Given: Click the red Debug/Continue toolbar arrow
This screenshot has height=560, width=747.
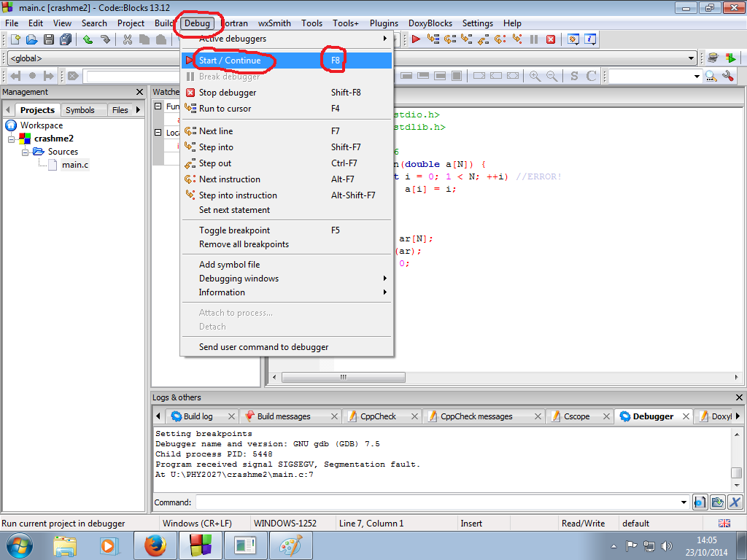Looking at the screenshot, I should pyautogui.click(x=416, y=39).
